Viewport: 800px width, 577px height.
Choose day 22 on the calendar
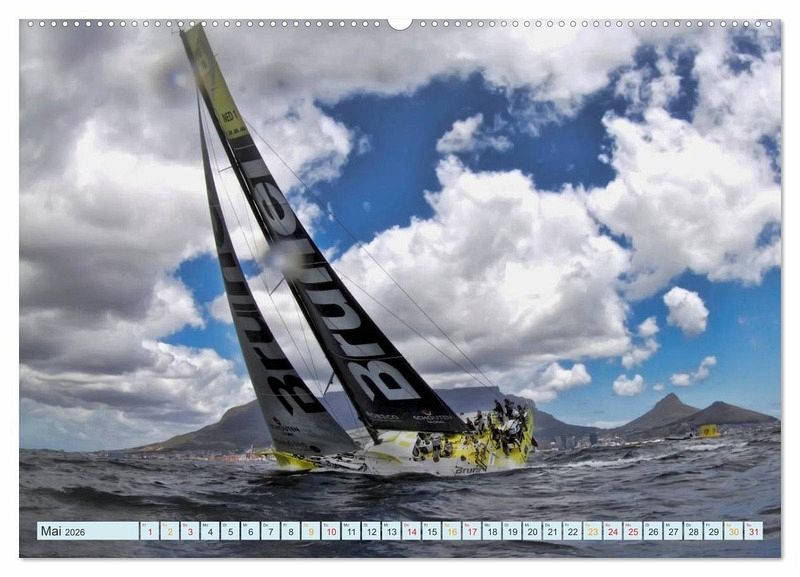point(571,531)
